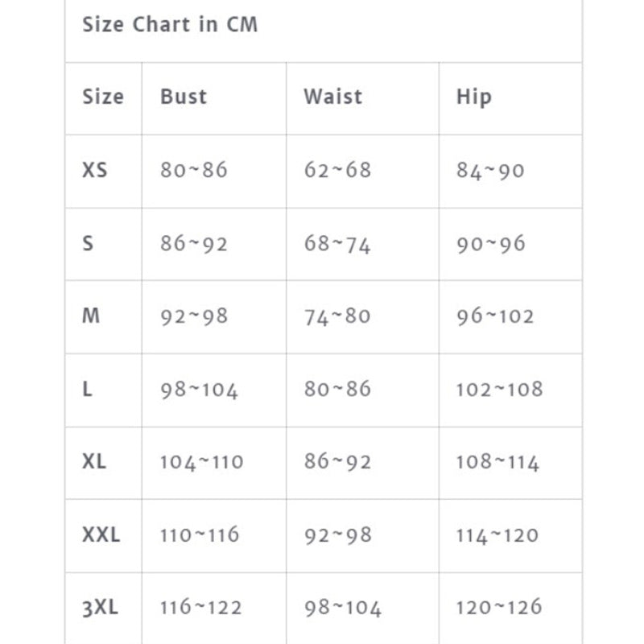Image resolution: width=644 pixels, height=644 pixels.
Task: Select the S waist value 68~74
Action: pyautogui.click(x=337, y=244)
